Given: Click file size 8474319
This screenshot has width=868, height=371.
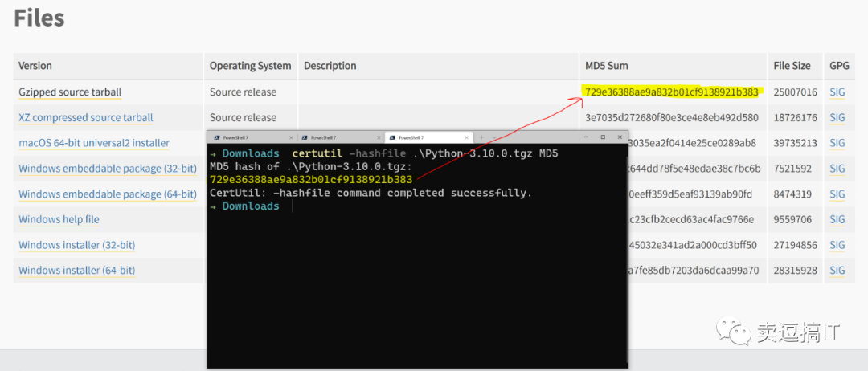Looking at the screenshot, I should pyautogui.click(x=792, y=194).
